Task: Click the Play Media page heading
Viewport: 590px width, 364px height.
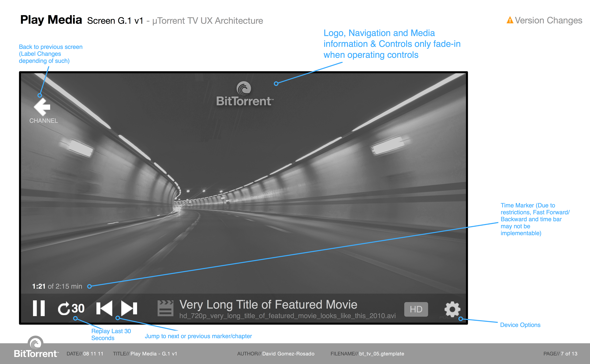Action: 51,20
